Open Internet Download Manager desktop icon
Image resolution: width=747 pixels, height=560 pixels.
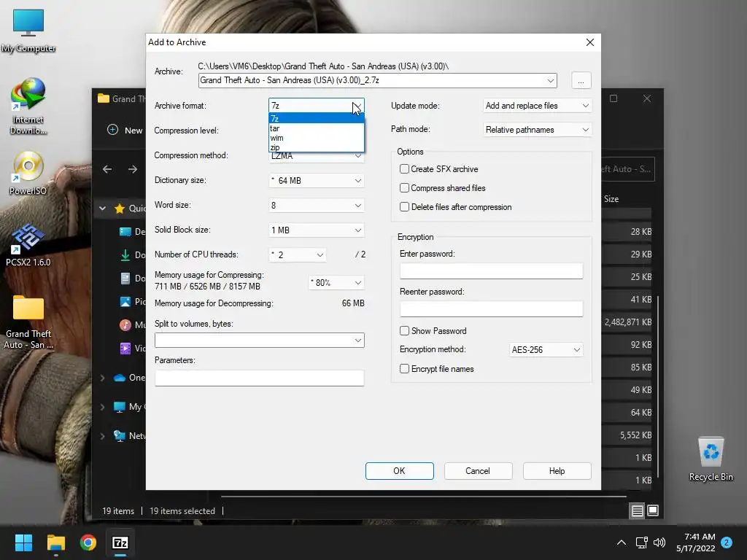tap(28, 106)
